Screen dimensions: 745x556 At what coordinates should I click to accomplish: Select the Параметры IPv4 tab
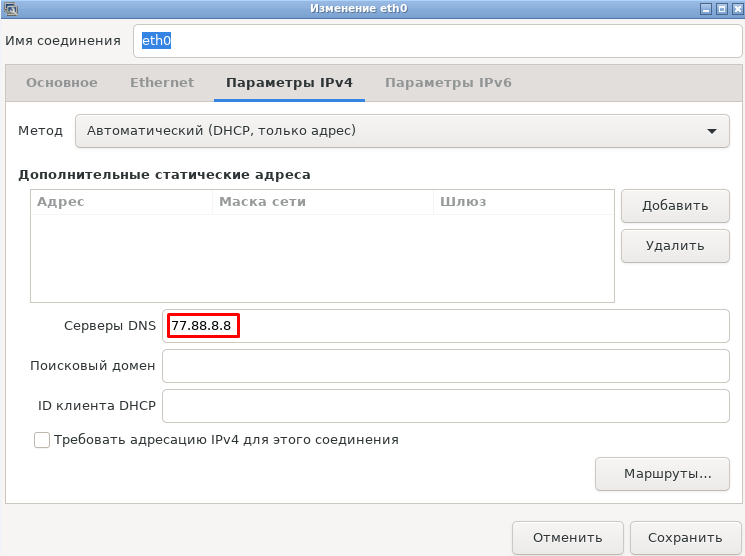tap(289, 83)
